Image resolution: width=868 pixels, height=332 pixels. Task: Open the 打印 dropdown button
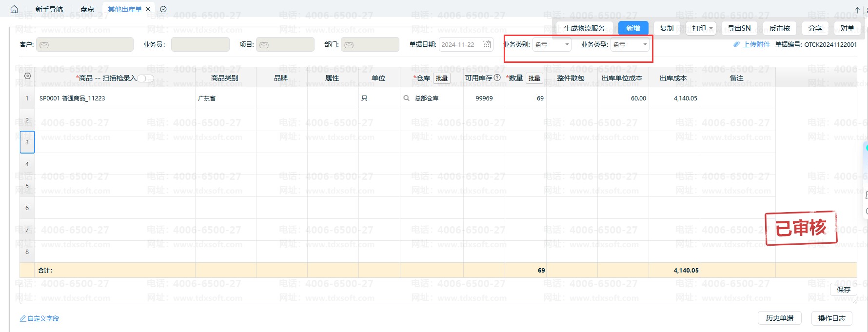[701, 28]
